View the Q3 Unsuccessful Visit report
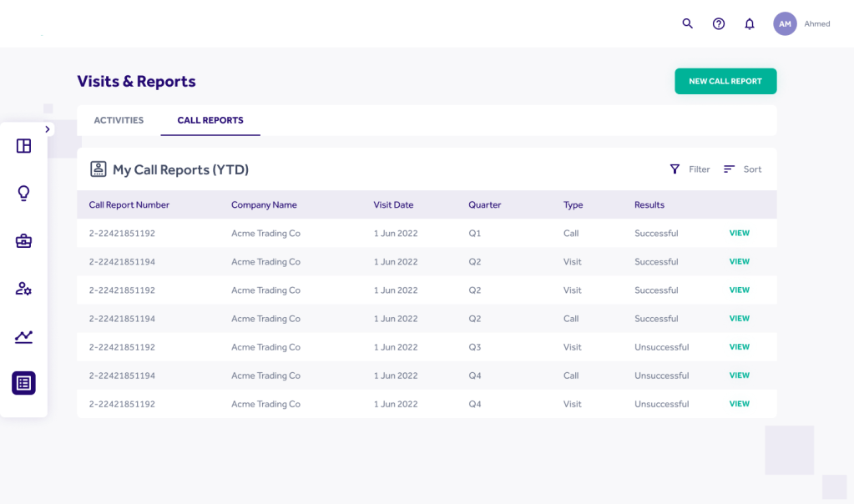 tap(739, 347)
